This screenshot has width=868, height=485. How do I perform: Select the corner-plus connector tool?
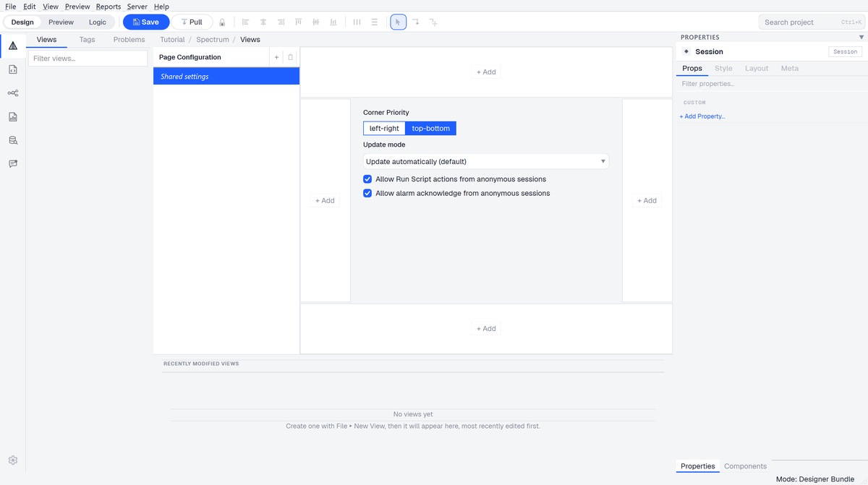[433, 22]
